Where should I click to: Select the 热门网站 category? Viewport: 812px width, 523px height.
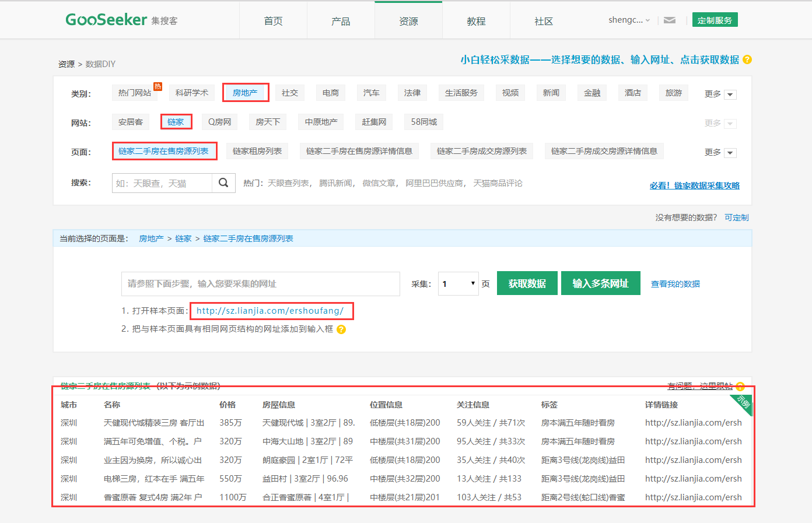point(135,93)
